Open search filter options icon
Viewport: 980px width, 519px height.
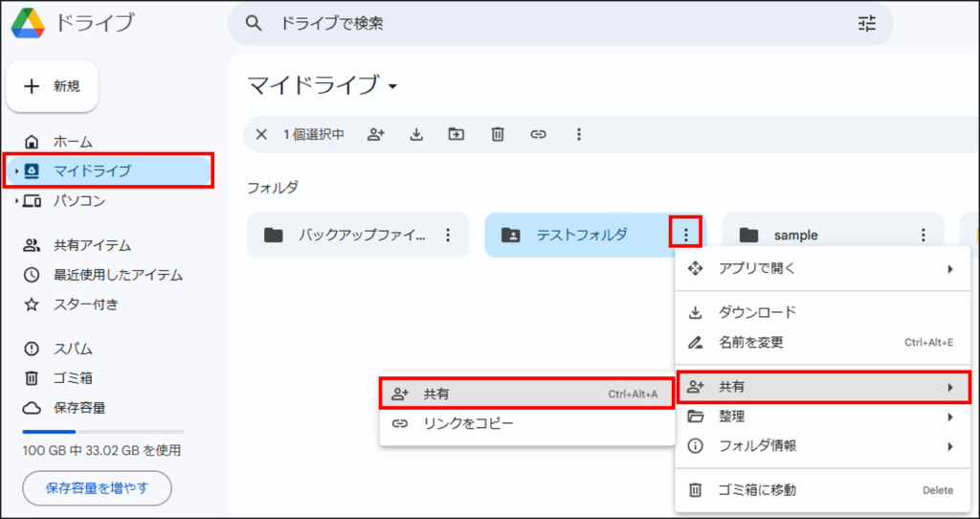click(867, 24)
